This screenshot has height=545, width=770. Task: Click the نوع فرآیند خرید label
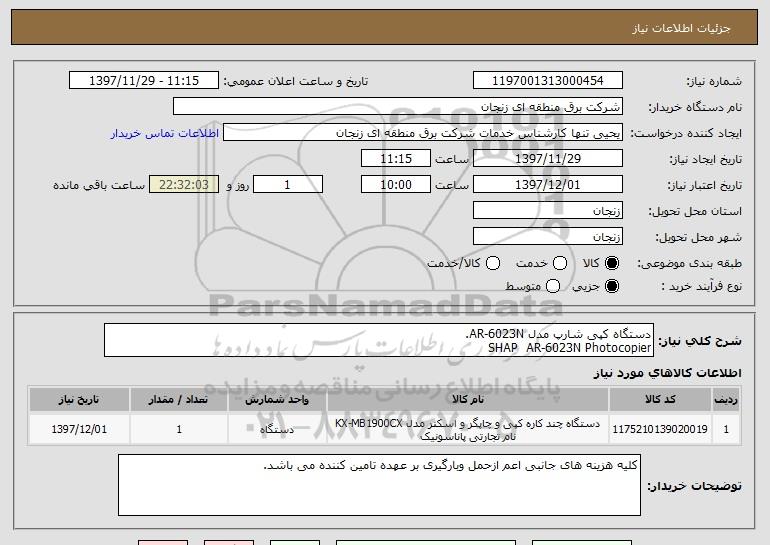tap(701, 286)
